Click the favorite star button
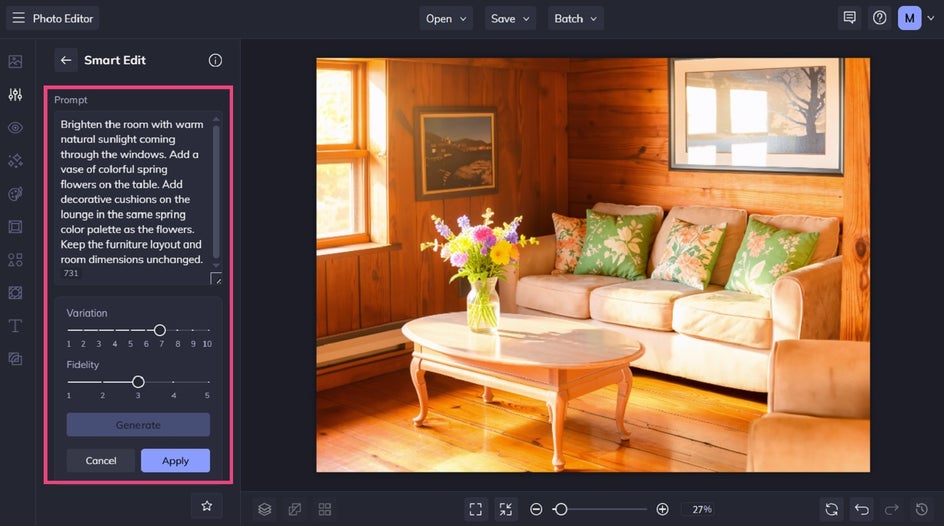 (206, 506)
